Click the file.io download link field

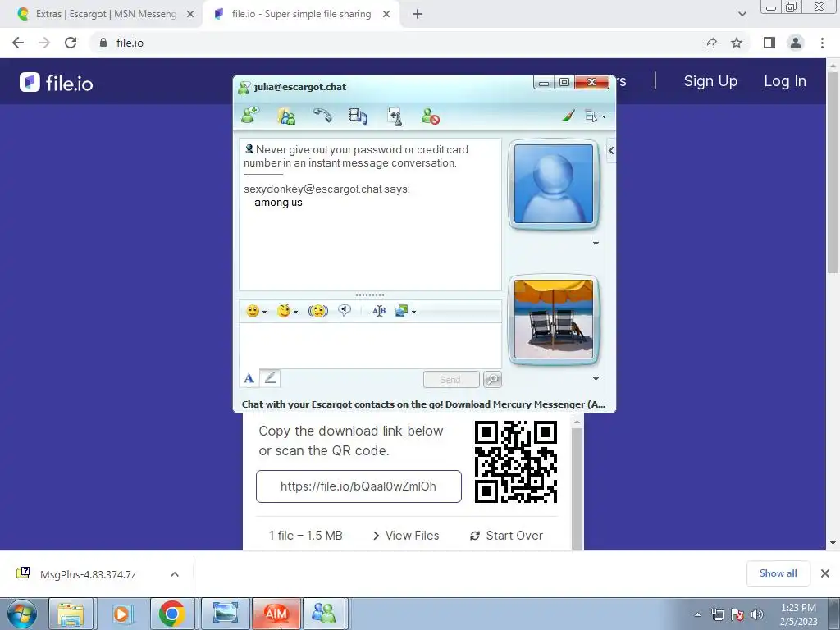point(358,486)
